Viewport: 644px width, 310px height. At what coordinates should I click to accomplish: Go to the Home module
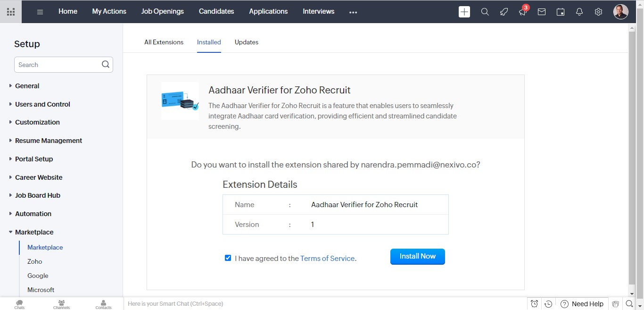(68, 11)
